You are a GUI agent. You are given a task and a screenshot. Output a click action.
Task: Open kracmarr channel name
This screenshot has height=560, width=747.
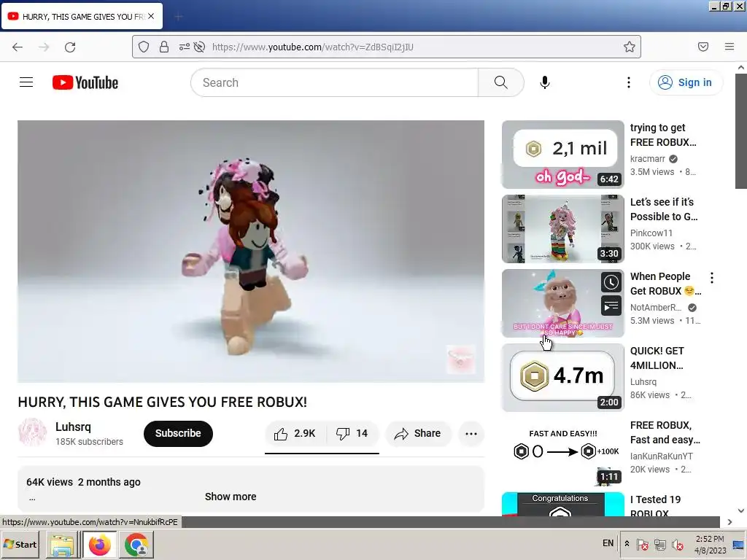coord(648,158)
